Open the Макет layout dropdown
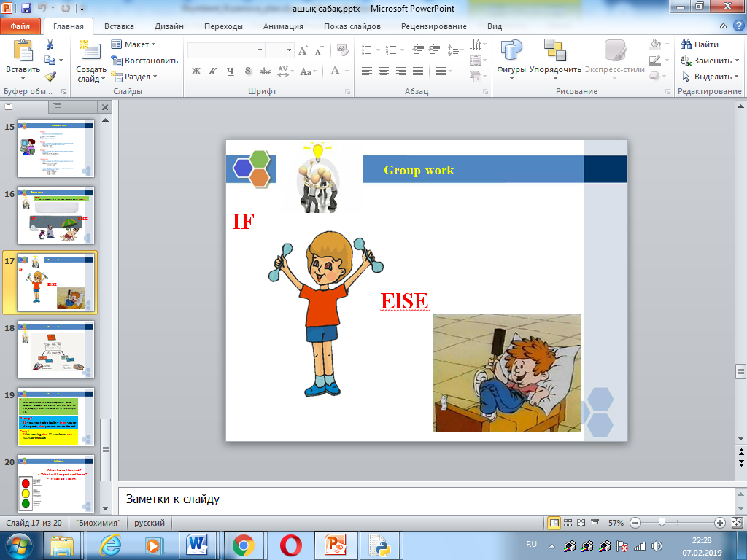Viewport: 747px width, 560px height. [x=133, y=44]
